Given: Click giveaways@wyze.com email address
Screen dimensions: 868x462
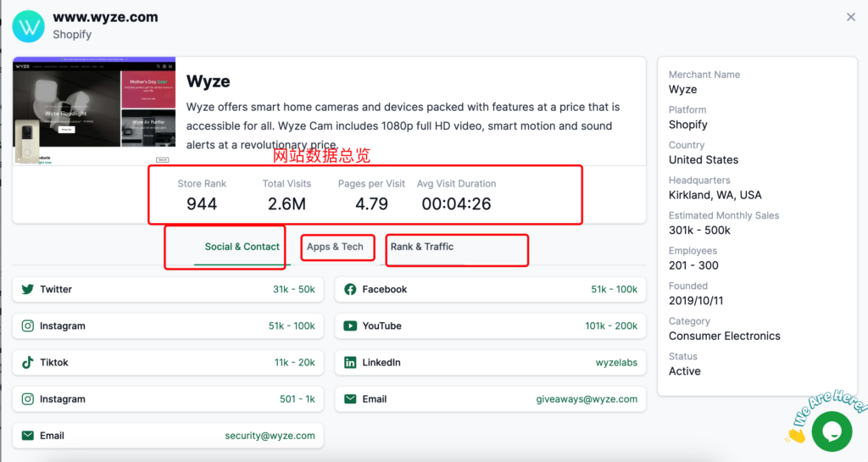Looking at the screenshot, I should [587, 399].
